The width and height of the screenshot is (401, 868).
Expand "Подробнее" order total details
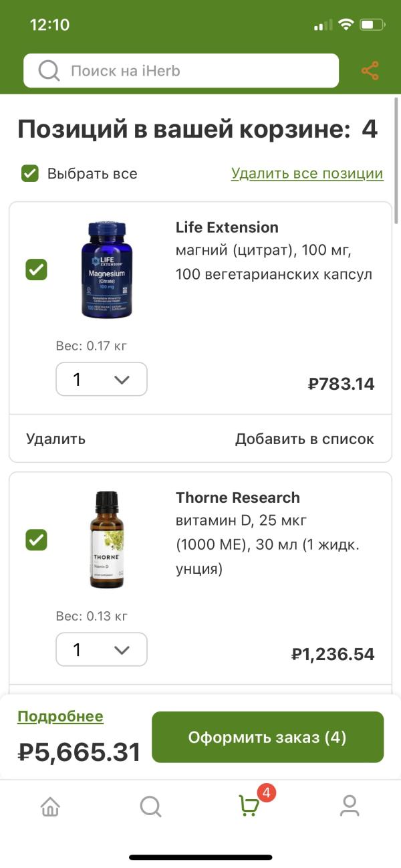60,717
